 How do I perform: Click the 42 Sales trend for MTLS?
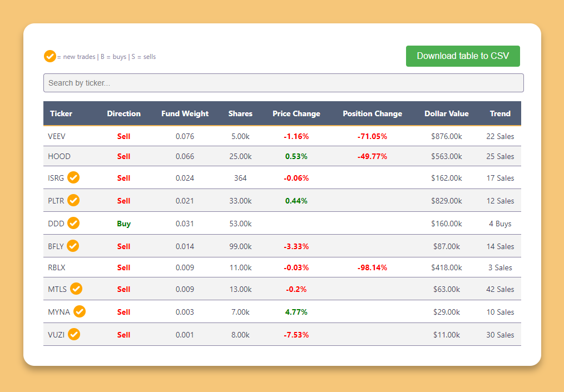point(500,289)
